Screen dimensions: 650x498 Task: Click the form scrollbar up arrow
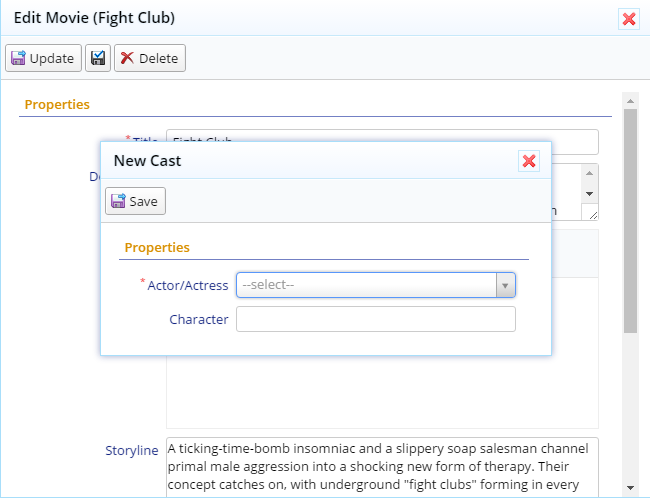(x=630, y=100)
